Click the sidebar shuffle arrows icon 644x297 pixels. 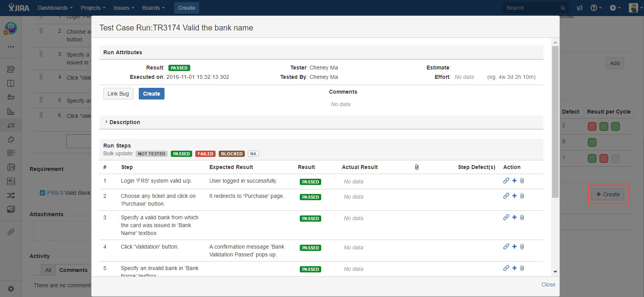(11, 196)
